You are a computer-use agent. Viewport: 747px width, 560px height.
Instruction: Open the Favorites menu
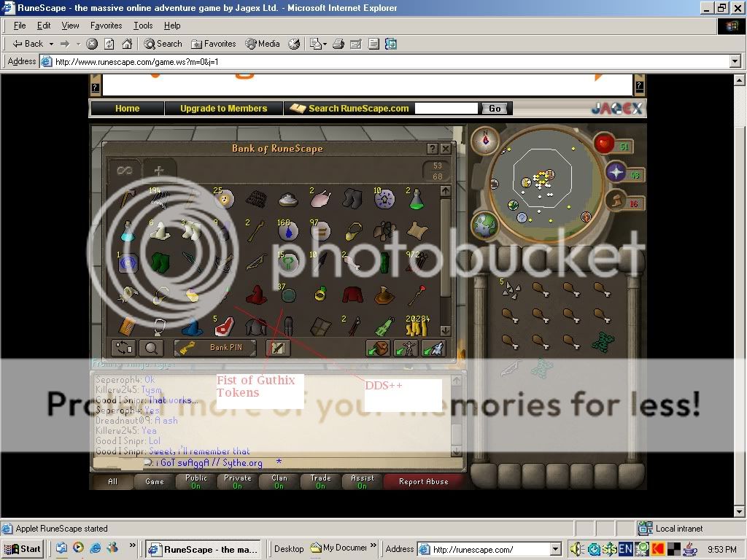[x=106, y=26]
